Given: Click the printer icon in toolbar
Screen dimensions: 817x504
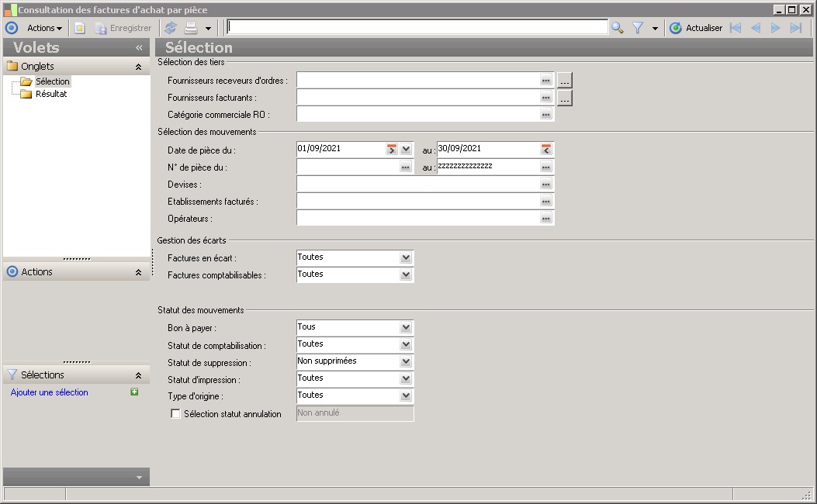Looking at the screenshot, I should pyautogui.click(x=191, y=28).
